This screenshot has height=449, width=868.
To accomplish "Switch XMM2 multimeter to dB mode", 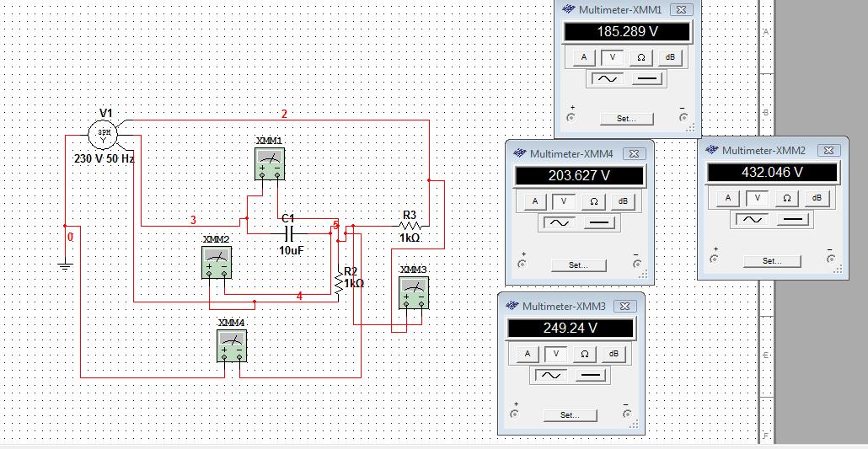I will pos(816,198).
